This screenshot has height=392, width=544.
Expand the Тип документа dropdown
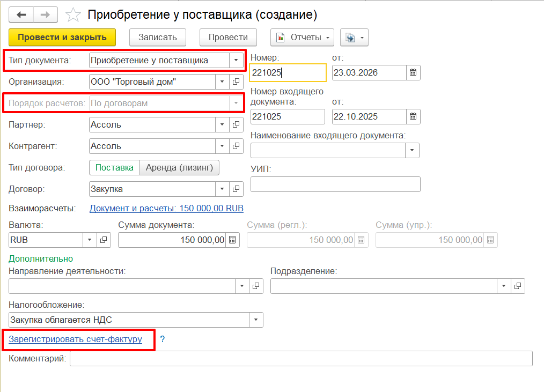coord(236,61)
